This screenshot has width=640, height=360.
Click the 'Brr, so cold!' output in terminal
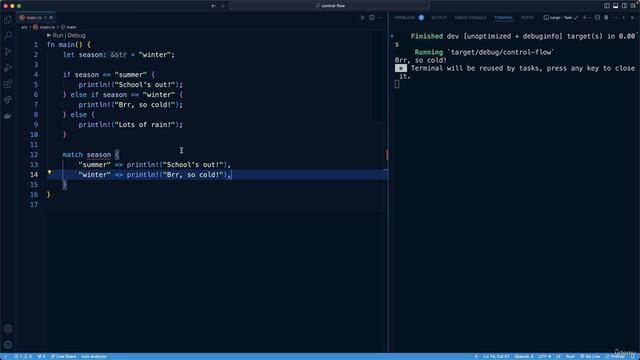(421, 60)
